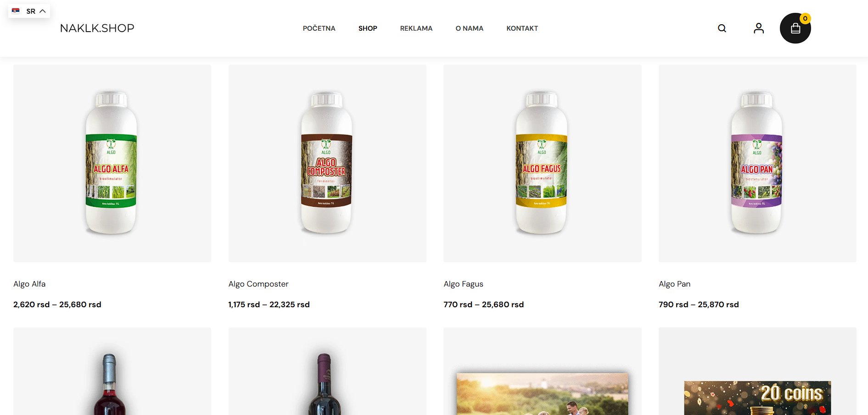Open the shopping cart bag icon
868x415 pixels.
click(795, 28)
